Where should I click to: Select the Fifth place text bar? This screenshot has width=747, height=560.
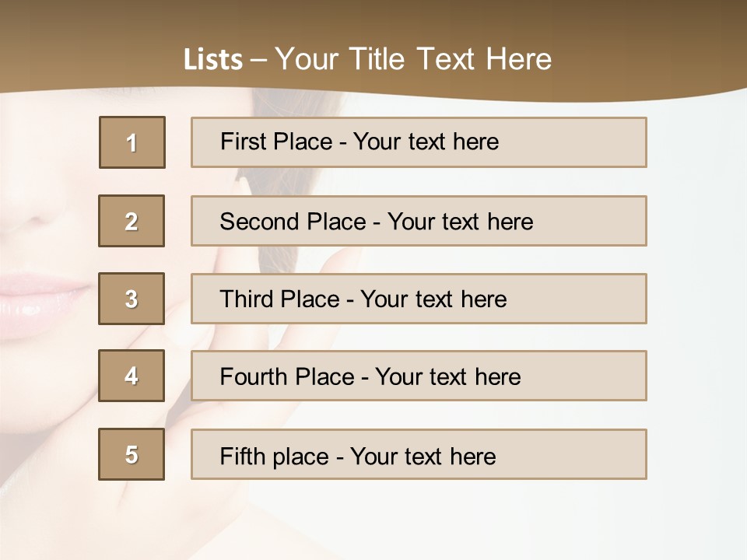[x=419, y=454]
